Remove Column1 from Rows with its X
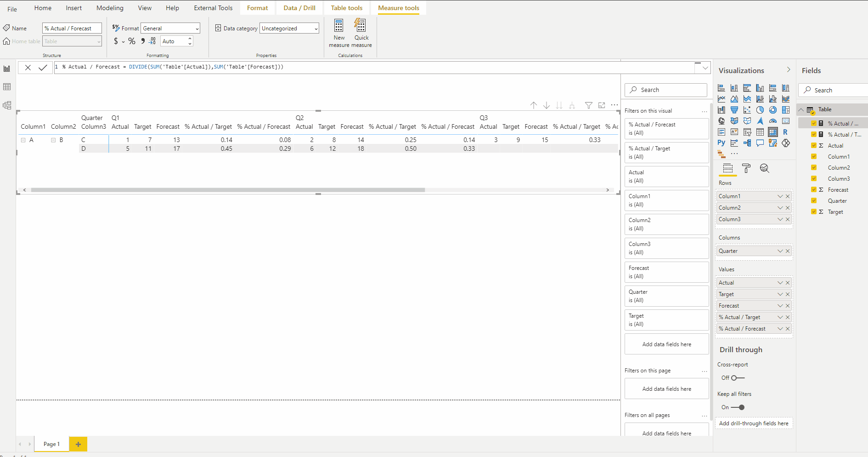Screen dimensions: 868x457 pyautogui.click(x=788, y=196)
